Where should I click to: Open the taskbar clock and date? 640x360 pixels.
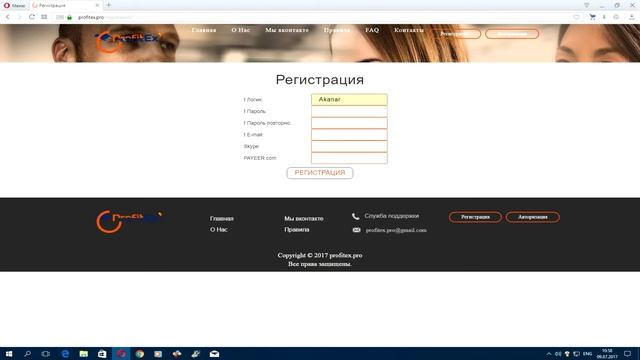point(607,353)
